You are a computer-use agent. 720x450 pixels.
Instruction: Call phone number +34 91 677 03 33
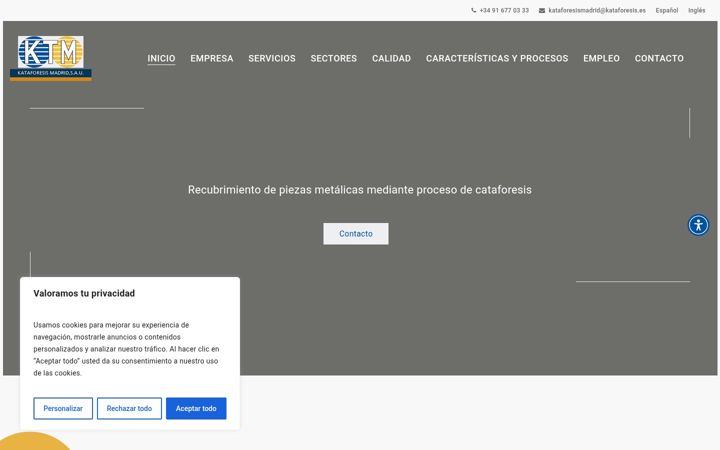[x=504, y=10]
